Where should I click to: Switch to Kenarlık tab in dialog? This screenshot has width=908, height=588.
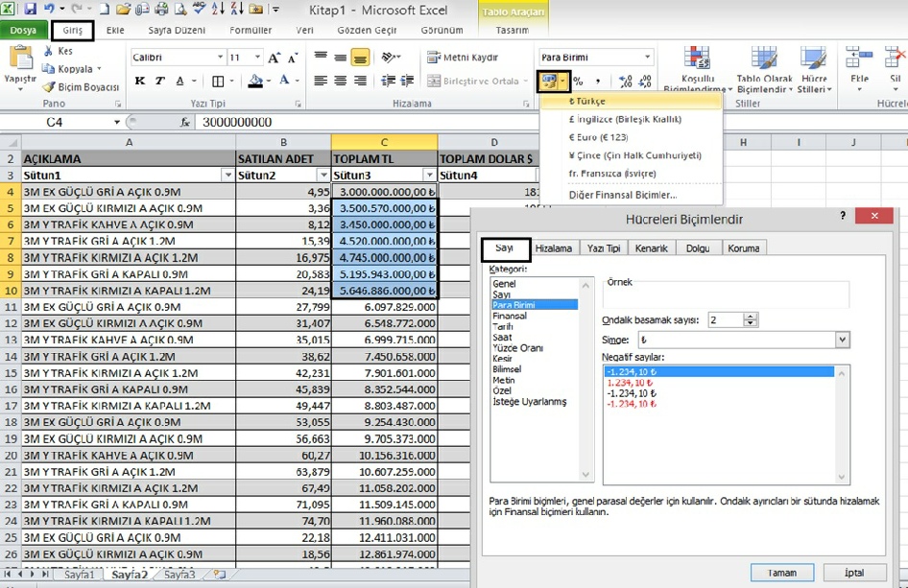[x=651, y=248]
